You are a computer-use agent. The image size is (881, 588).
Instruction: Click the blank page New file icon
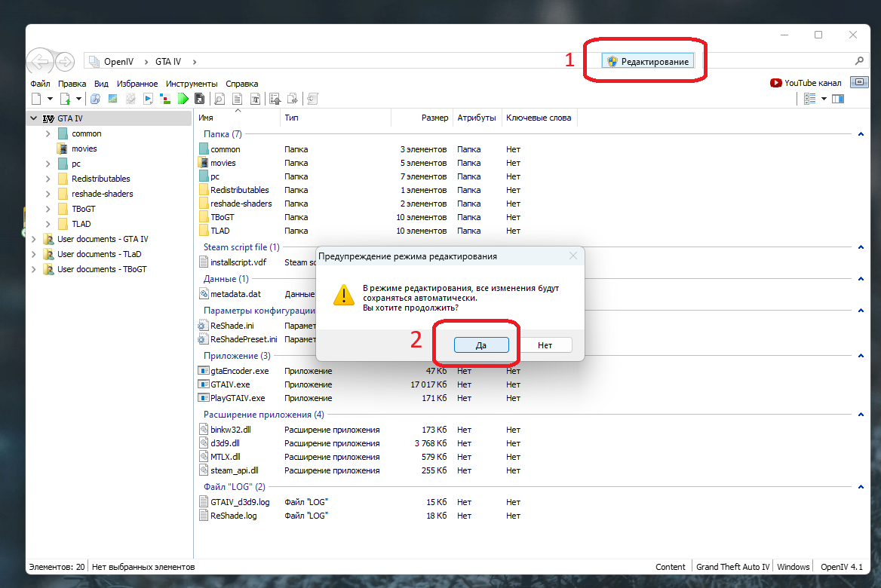pyautogui.click(x=36, y=99)
